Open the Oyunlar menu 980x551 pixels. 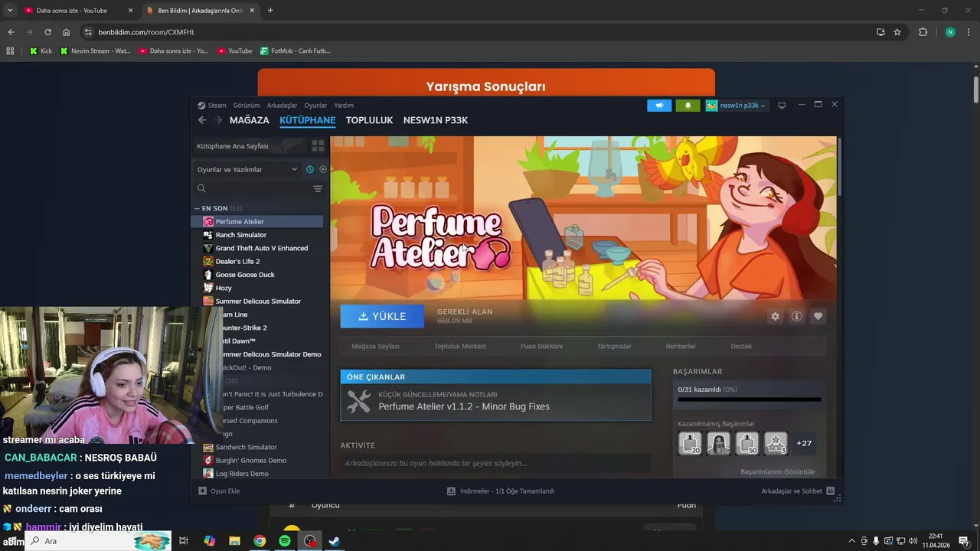(x=315, y=106)
